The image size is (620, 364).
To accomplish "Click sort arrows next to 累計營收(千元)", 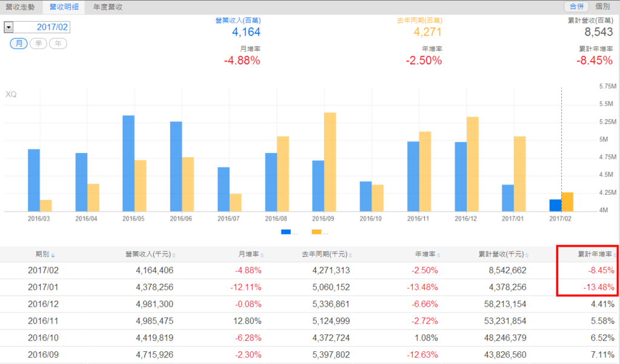I will click(x=527, y=255).
